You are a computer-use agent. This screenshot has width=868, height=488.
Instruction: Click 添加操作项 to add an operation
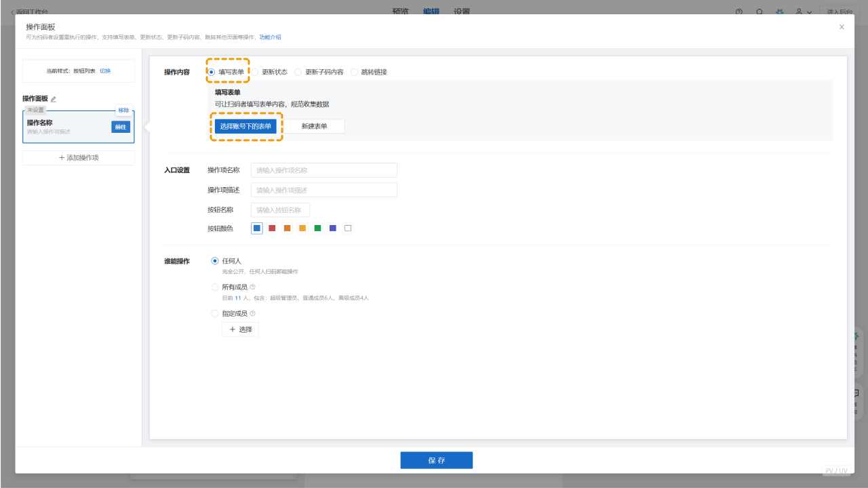(79, 157)
